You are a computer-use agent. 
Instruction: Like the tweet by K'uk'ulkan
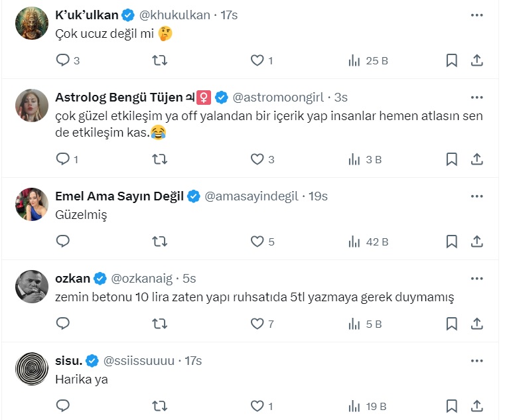point(257,61)
